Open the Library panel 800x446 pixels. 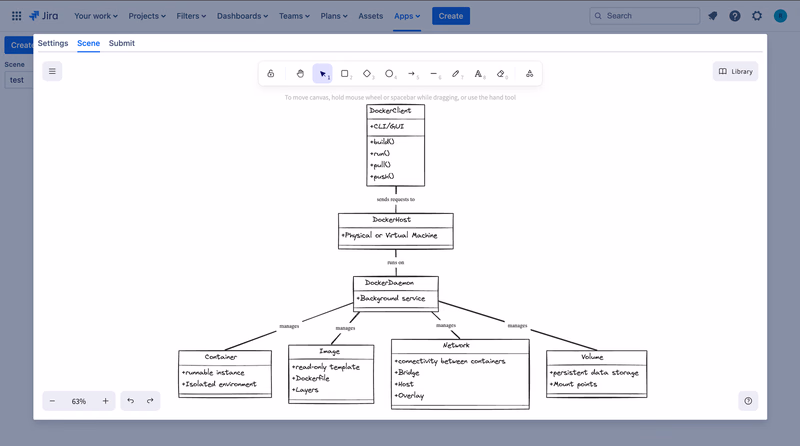[735, 71]
